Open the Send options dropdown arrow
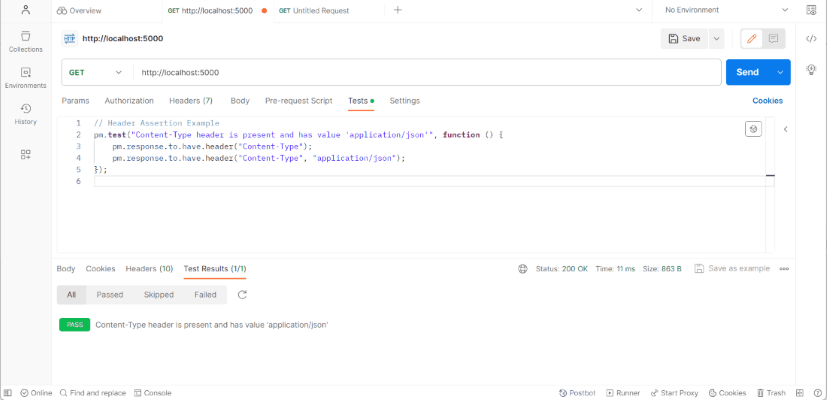 point(781,72)
